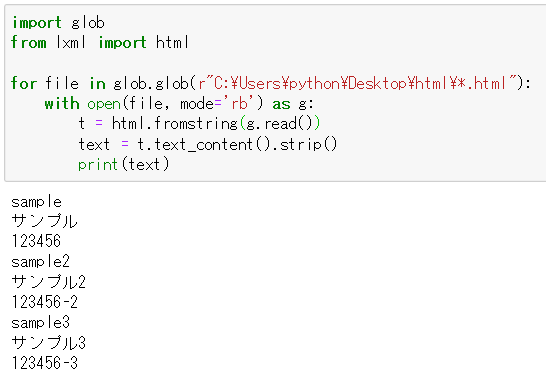546x376 pixels.
Task: Click the text_content().strip() line
Action: 208,144
